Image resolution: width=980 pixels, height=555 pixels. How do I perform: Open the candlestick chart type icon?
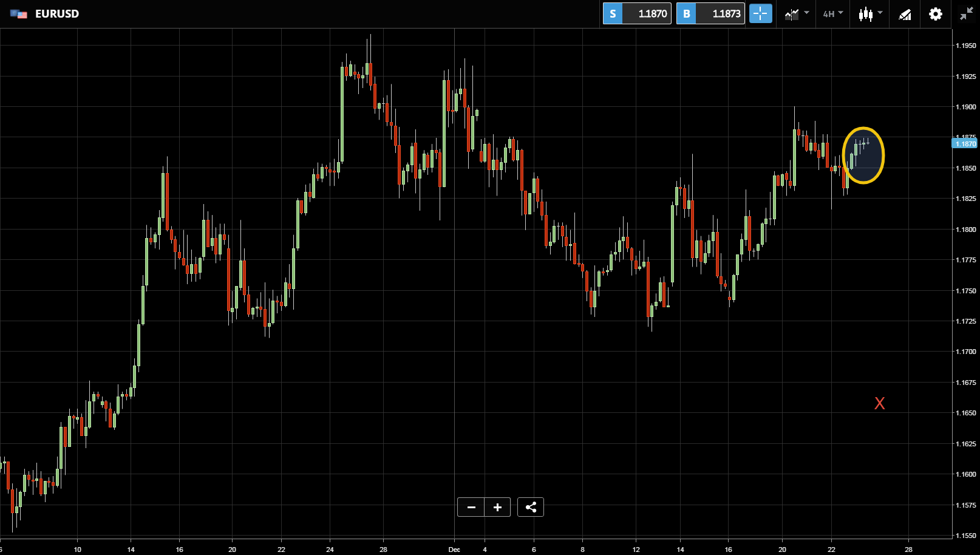tap(866, 14)
